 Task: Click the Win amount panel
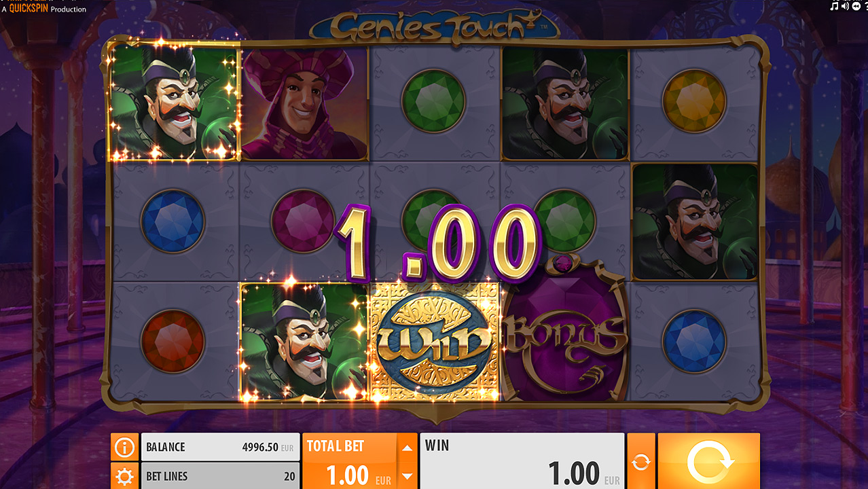tap(522, 462)
